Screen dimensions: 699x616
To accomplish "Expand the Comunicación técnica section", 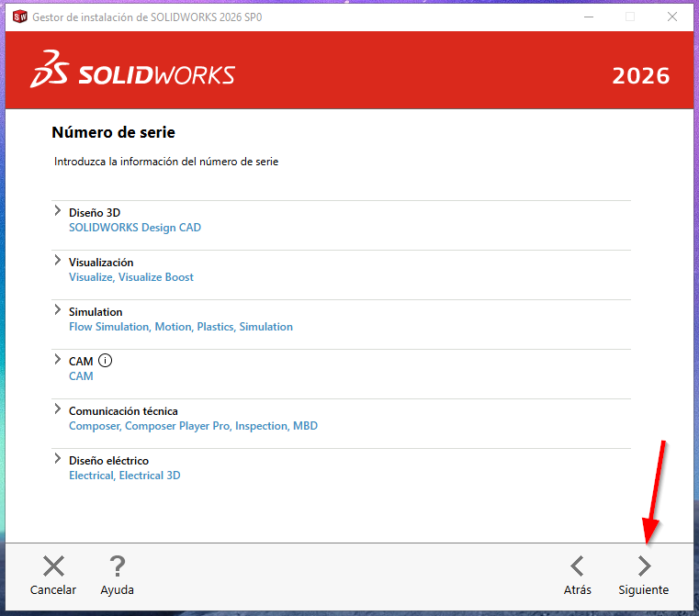I will pos(58,409).
